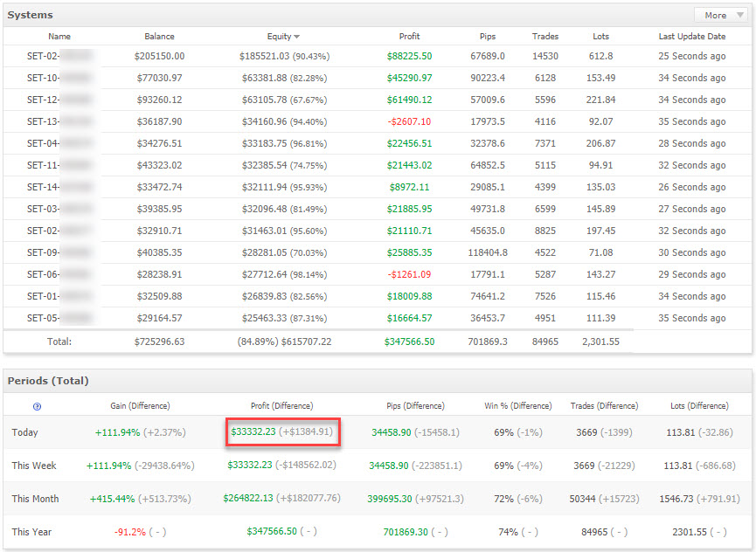756x552 pixels.
Task: Click total equity (84.89%) $615707.22
Action: 284,342
